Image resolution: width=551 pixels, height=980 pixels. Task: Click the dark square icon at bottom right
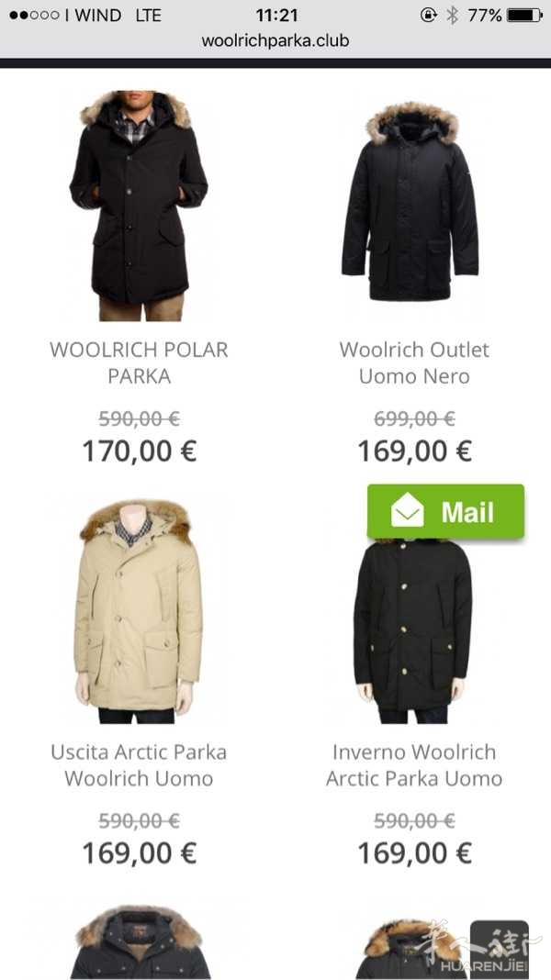tap(499, 947)
